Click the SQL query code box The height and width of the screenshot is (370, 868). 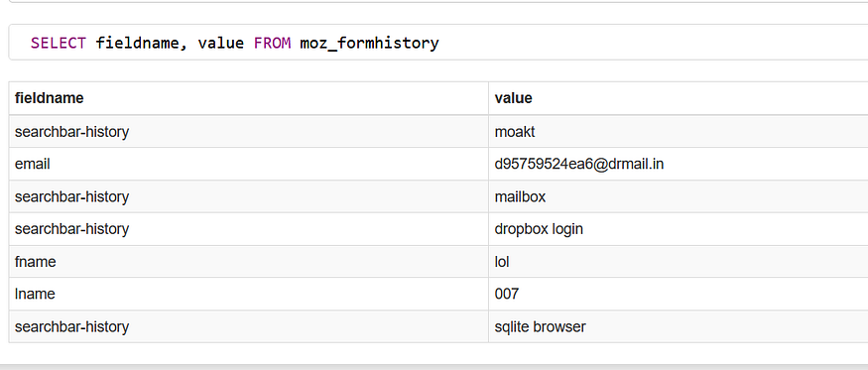click(x=438, y=42)
